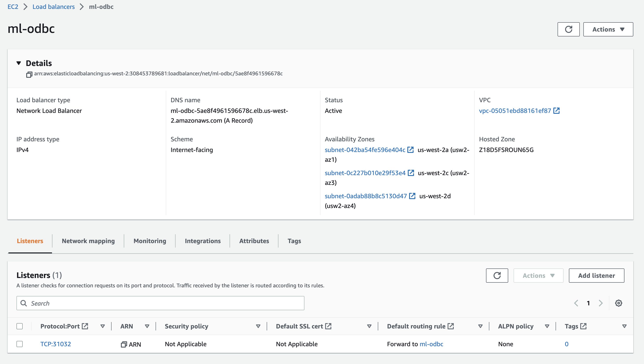Screen dimensions: 644x364
Task: Open the Tags tab
Action: pyautogui.click(x=294, y=241)
